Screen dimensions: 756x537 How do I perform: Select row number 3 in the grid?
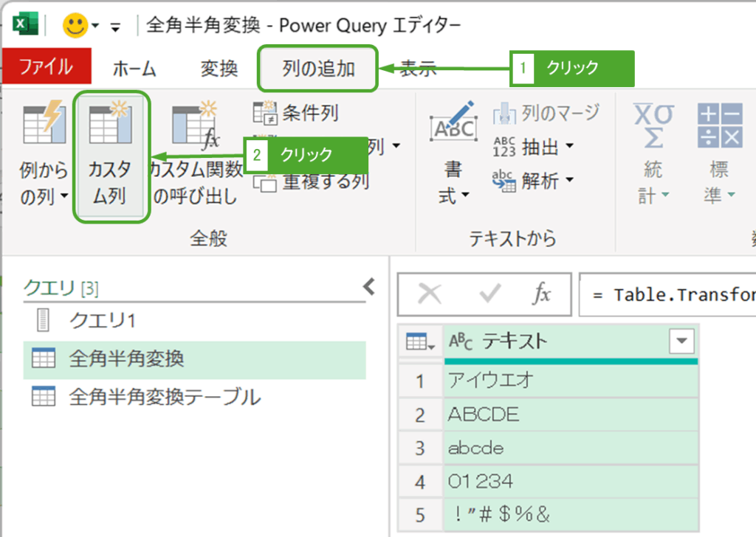click(420, 448)
